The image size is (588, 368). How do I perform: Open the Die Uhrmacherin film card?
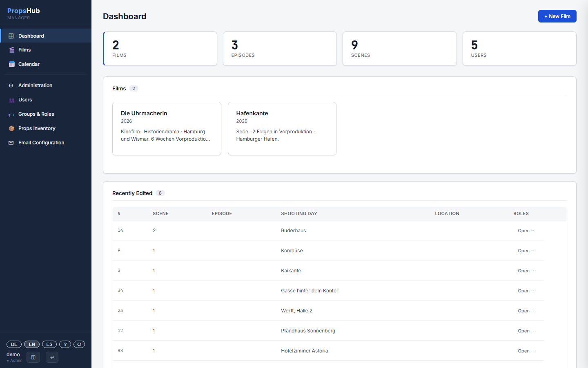(x=167, y=128)
